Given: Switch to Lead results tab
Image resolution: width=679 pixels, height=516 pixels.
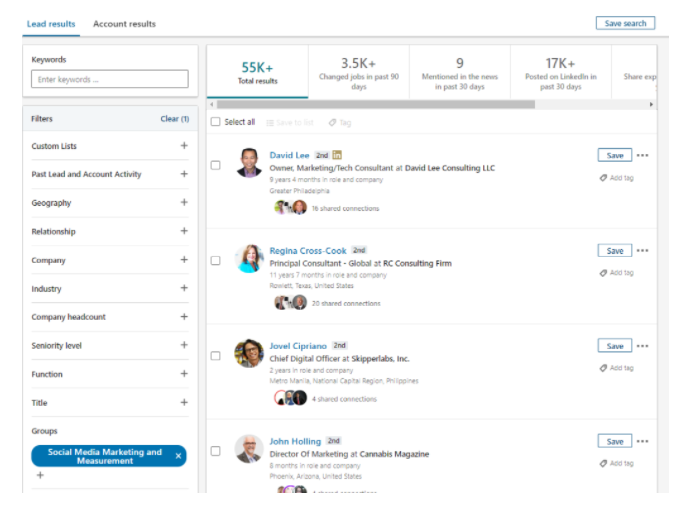Looking at the screenshot, I should 51,24.
